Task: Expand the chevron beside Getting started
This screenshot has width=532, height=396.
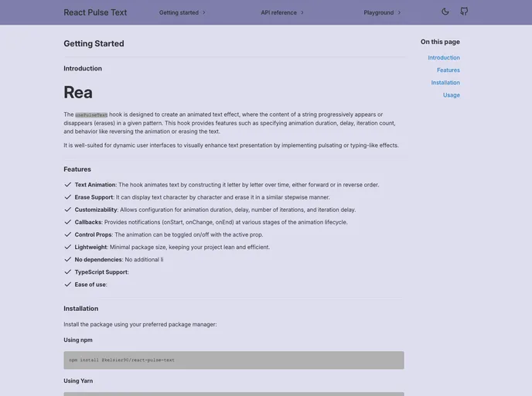Action: (x=204, y=12)
